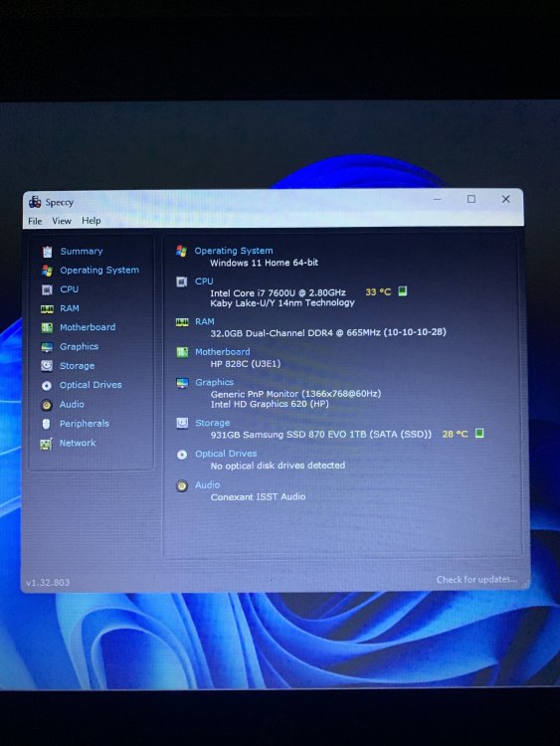Screen dimensions: 560x746
Task: Select the Audio speaker icon in sidebar
Action: [46, 405]
